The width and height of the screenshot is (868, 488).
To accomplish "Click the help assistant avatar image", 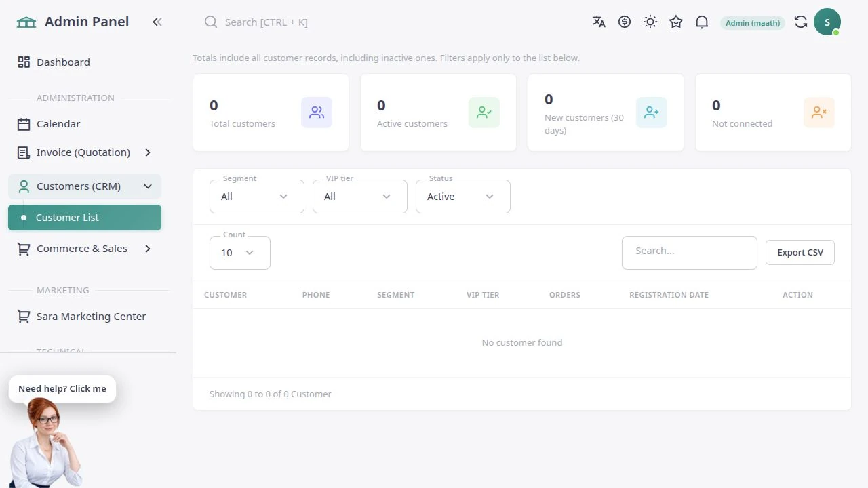I will point(46,442).
